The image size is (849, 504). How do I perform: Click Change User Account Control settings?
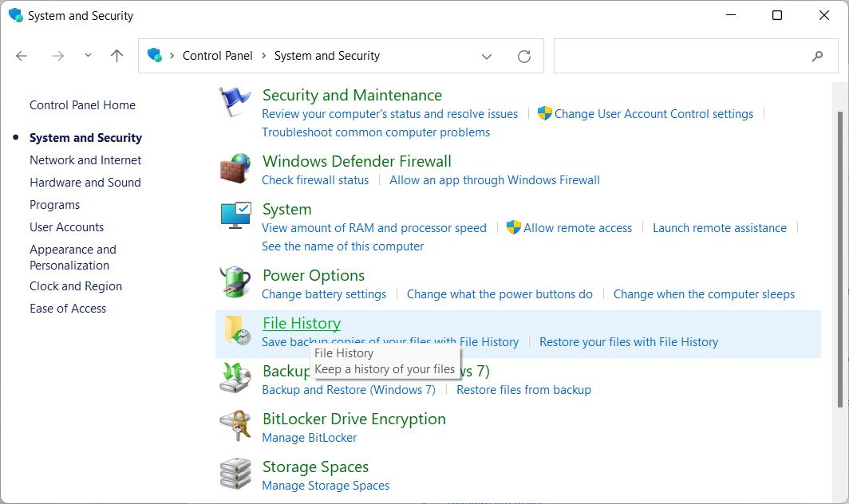pyautogui.click(x=654, y=114)
